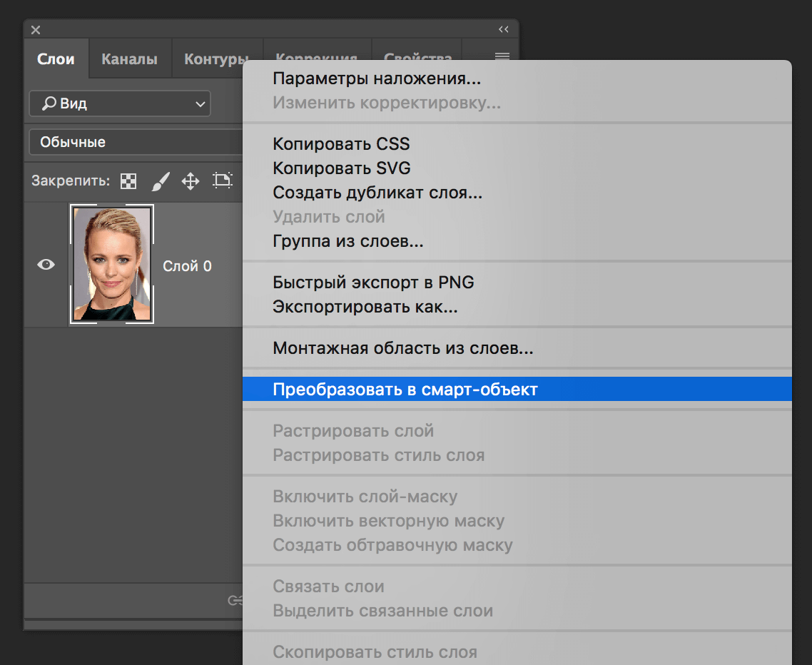
Task: Collapse the panel with the double-arrow icon
Action: click(x=504, y=29)
